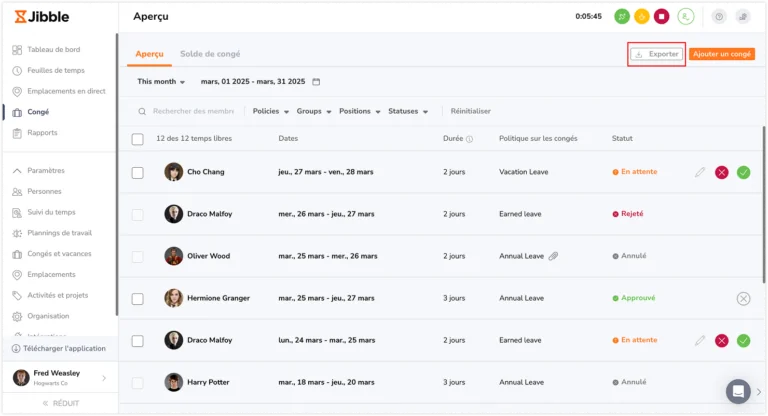
Task: Tick the checkbox for Hermione Granger
Action: click(x=138, y=299)
